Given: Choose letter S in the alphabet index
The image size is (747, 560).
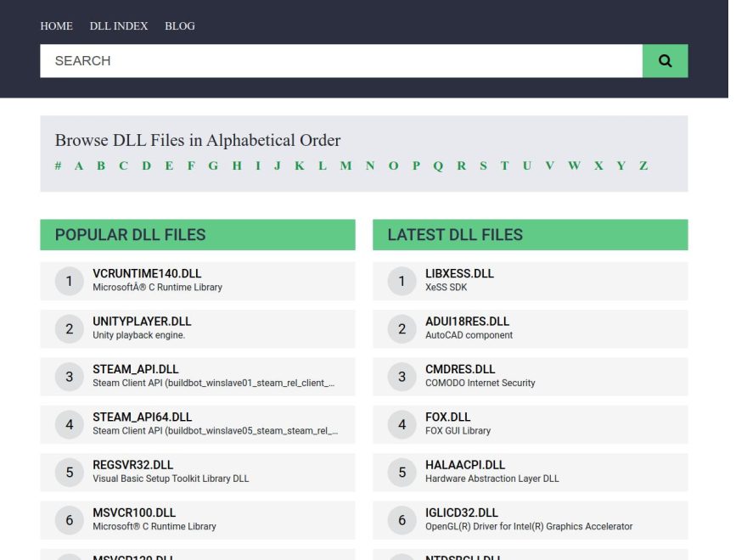Looking at the screenshot, I should (x=483, y=165).
